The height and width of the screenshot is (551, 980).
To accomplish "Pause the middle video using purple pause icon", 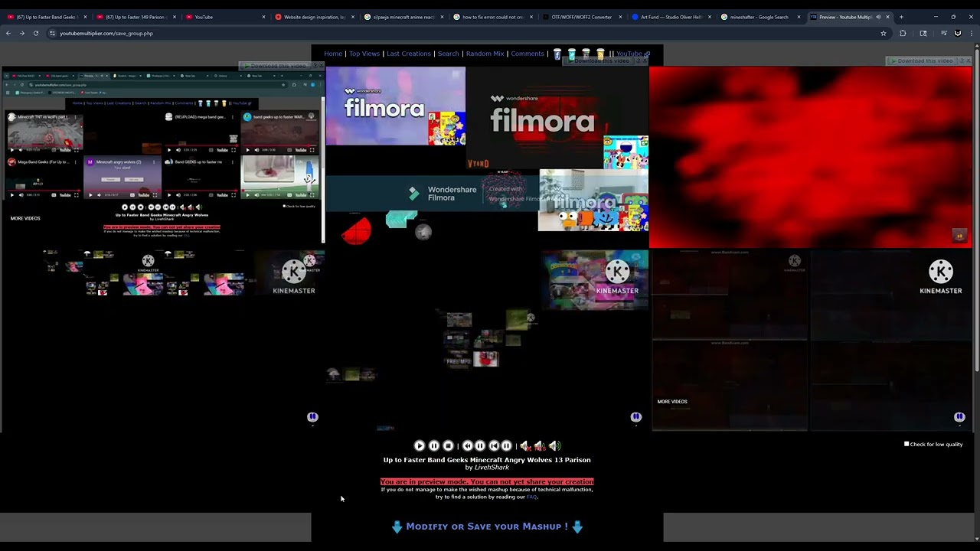I will 635,417.
